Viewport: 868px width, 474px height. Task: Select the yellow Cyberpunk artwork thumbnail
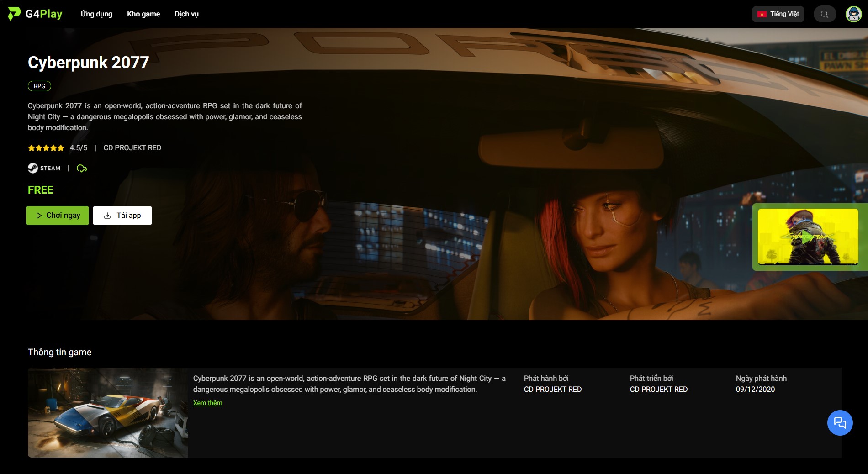pyautogui.click(x=808, y=237)
